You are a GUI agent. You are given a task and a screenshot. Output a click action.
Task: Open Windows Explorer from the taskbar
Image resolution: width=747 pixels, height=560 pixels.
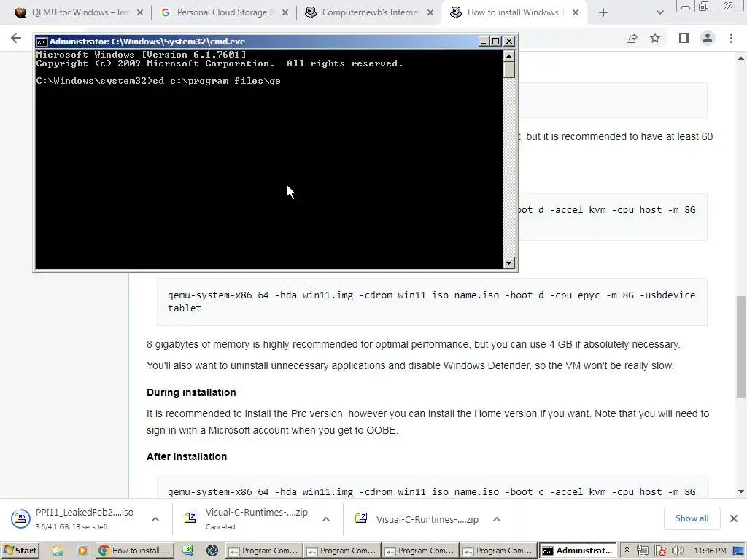click(x=58, y=551)
